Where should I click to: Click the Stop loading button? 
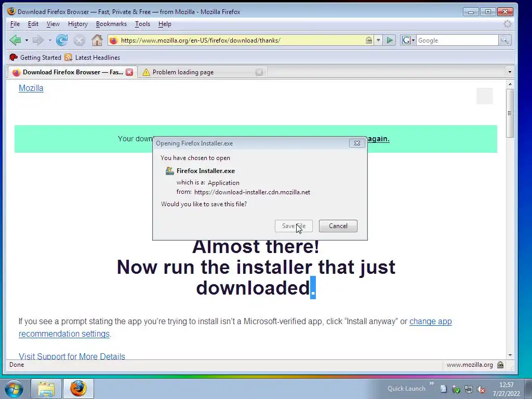(79, 41)
